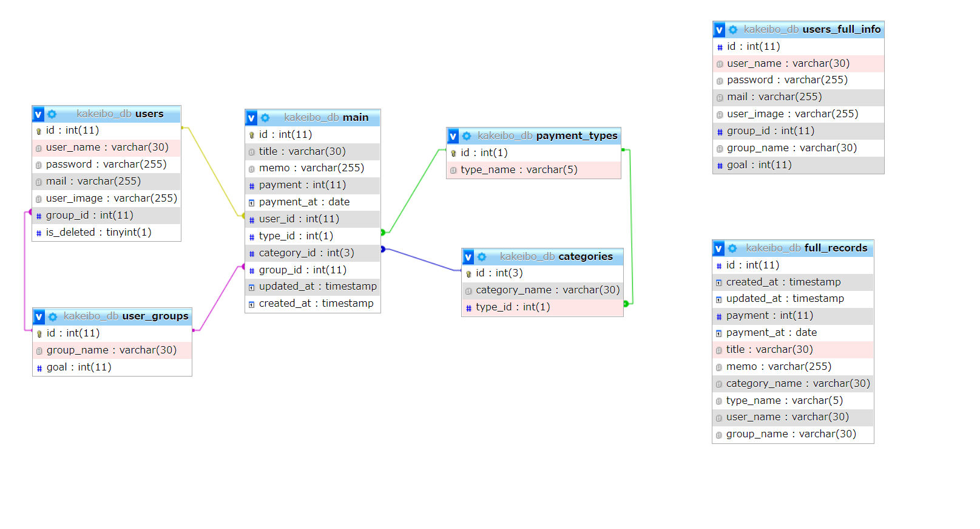Click the key icon in user_groups id row

39,333
